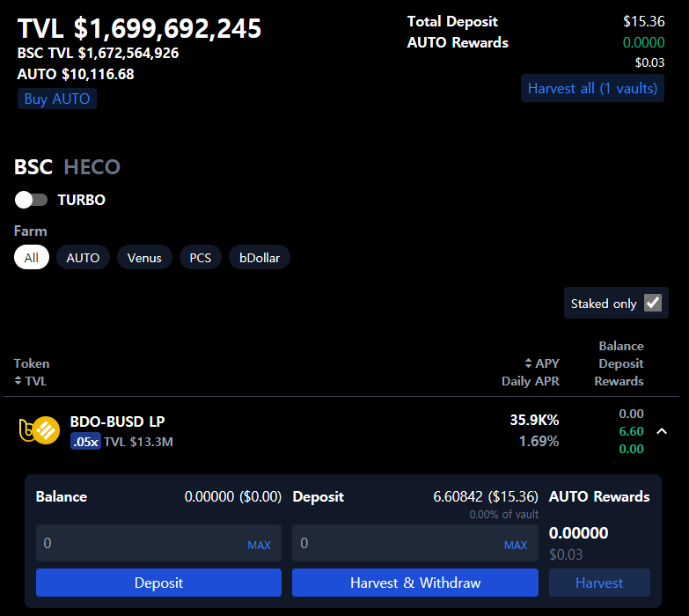Image resolution: width=689 pixels, height=616 pixels.
Task: Click the Total Deposit $15.36 value
Action: pos(644,21)
